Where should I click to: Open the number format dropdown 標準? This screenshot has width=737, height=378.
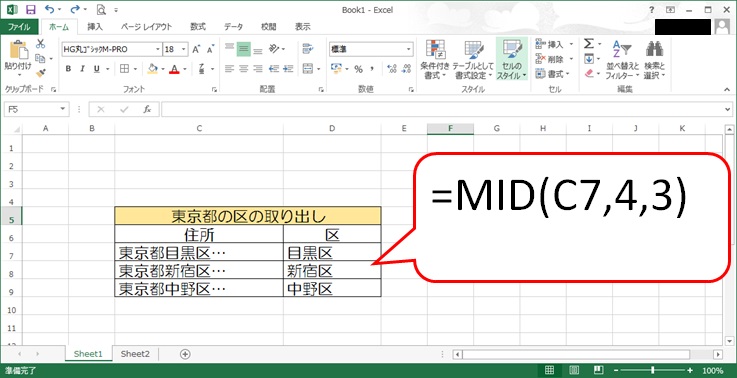point(408,49)
